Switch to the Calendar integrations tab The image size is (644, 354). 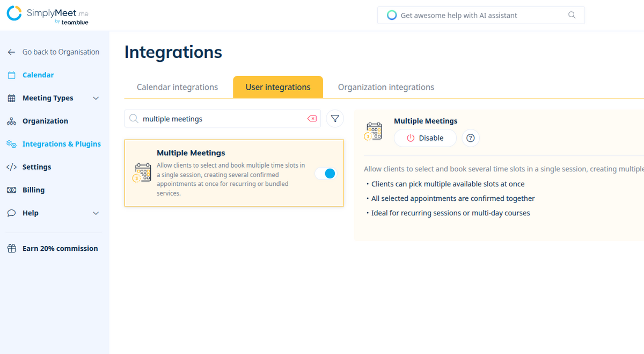178,87
